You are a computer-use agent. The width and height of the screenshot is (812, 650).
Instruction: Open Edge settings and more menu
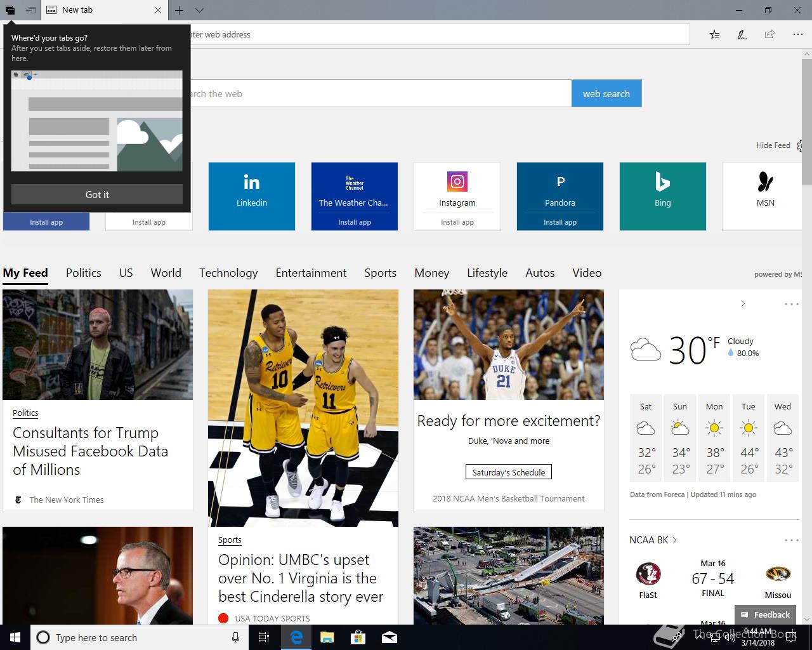tap(797, 34)
